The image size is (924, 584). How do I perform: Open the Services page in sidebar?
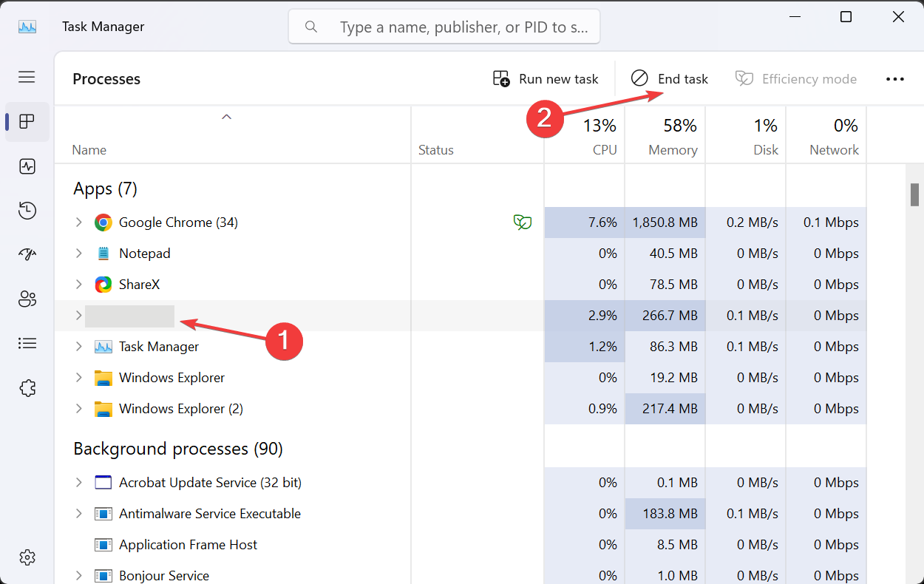pos(27,387)
